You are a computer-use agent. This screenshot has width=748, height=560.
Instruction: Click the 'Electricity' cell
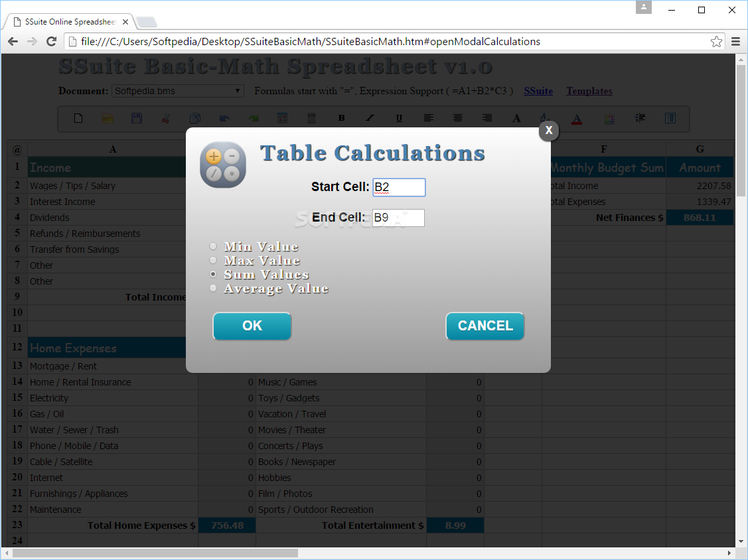(x=113, y=398)
